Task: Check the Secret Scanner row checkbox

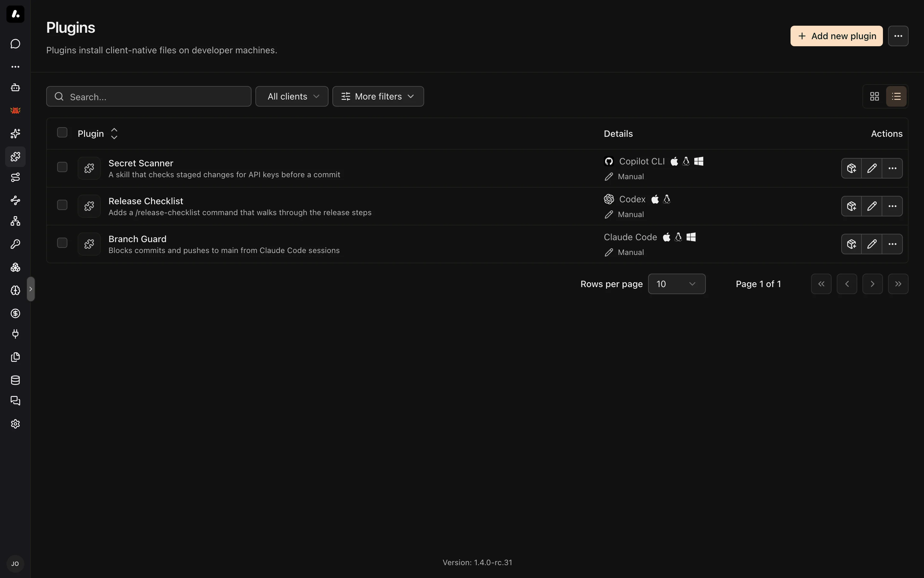Action: [62, 167]
